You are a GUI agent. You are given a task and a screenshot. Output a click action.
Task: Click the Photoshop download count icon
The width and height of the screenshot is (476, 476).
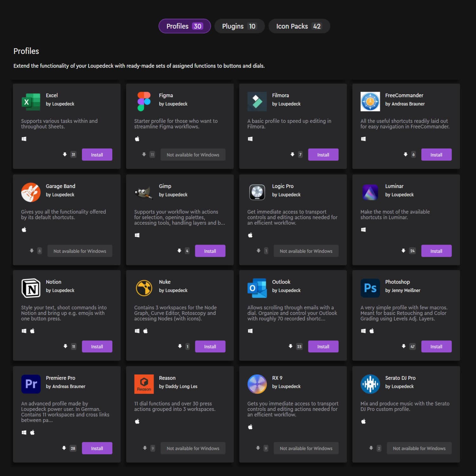pyautogui.click(x=404, y=346)
